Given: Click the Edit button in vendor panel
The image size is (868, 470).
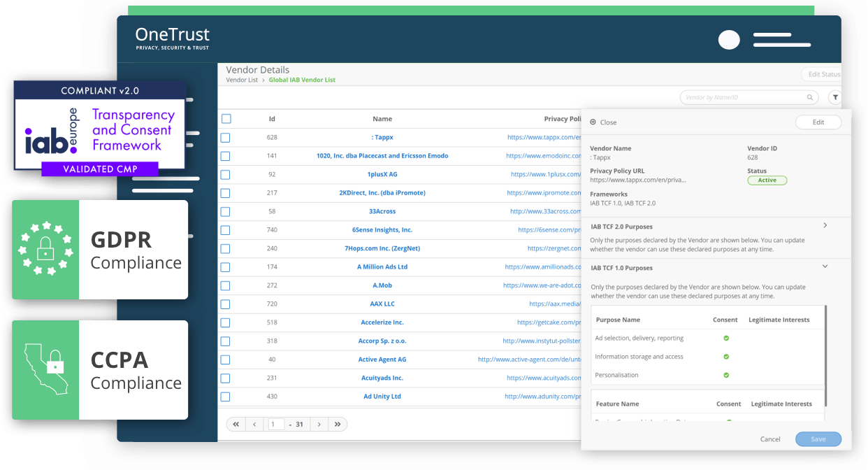Looking at the screenshot, I should [x=818, y=122].
